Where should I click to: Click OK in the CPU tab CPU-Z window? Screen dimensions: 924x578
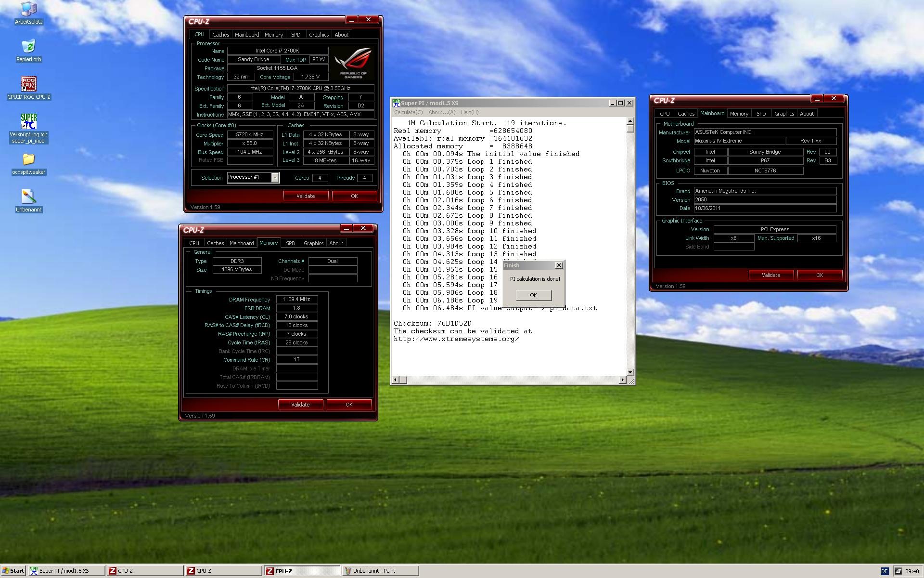[x=354, y=196]
